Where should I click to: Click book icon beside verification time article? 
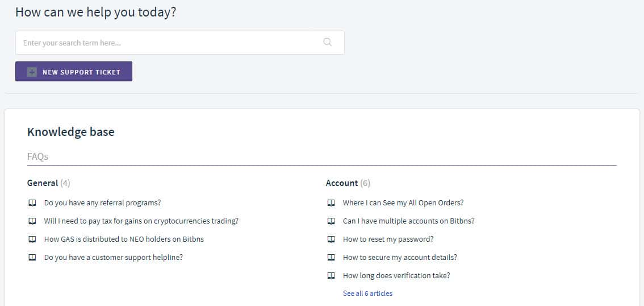(331, 276)
